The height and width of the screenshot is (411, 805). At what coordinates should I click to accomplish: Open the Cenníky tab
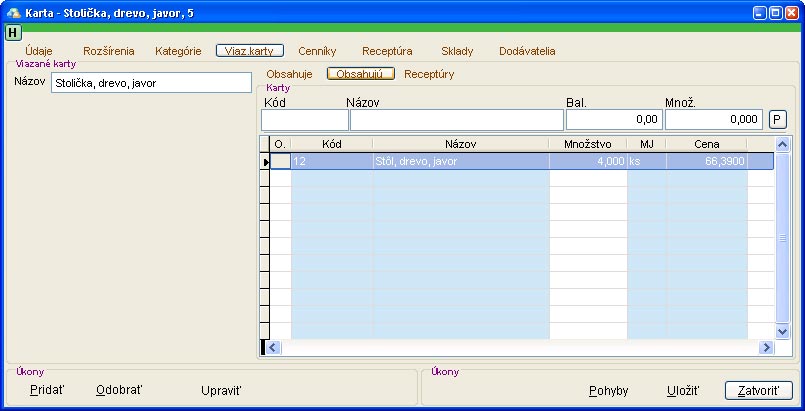point(317,50)
